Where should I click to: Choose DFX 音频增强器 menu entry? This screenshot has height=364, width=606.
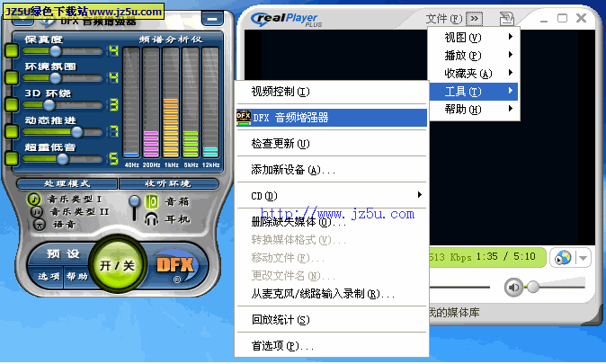(x=332, y=118)
